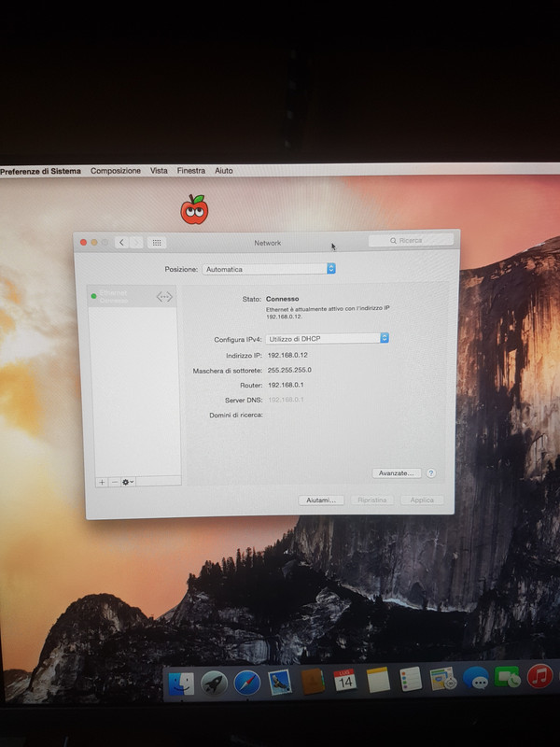The width and height of the screenshot is (560, 747).
Task: Open the Mail app in the dock
Action: pyautogui.click(x=280, y=683)
